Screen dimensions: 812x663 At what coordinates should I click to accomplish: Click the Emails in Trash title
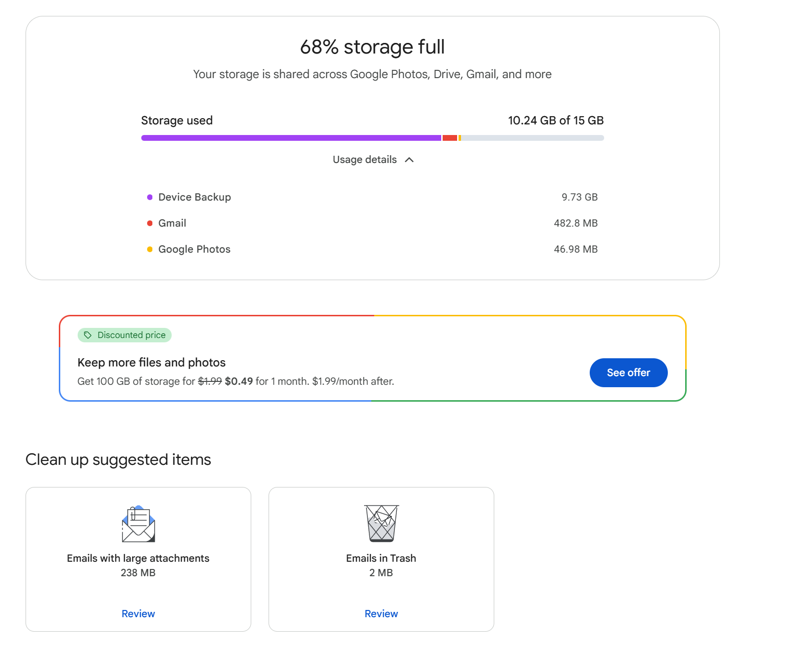click(381, 558)
